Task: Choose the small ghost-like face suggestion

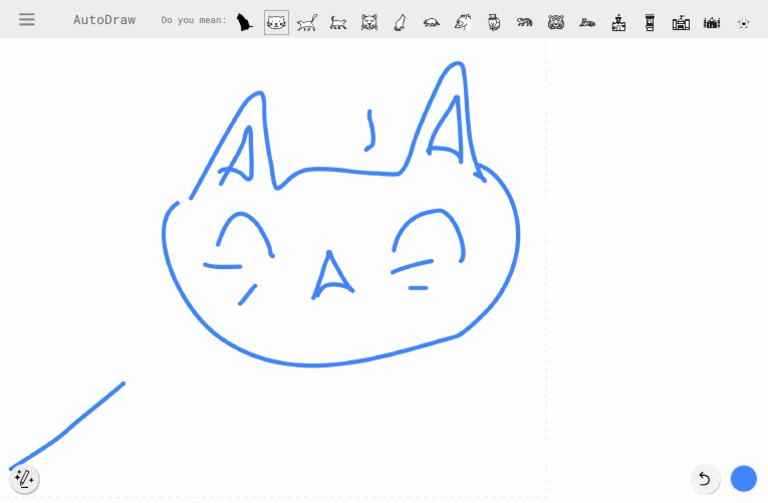Action: pos(744,23)
